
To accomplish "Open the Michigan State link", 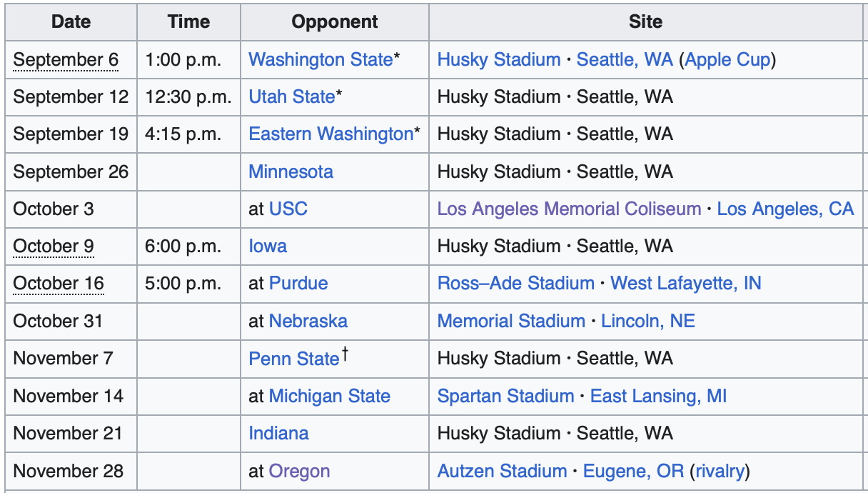I will (x=330, y=395).
